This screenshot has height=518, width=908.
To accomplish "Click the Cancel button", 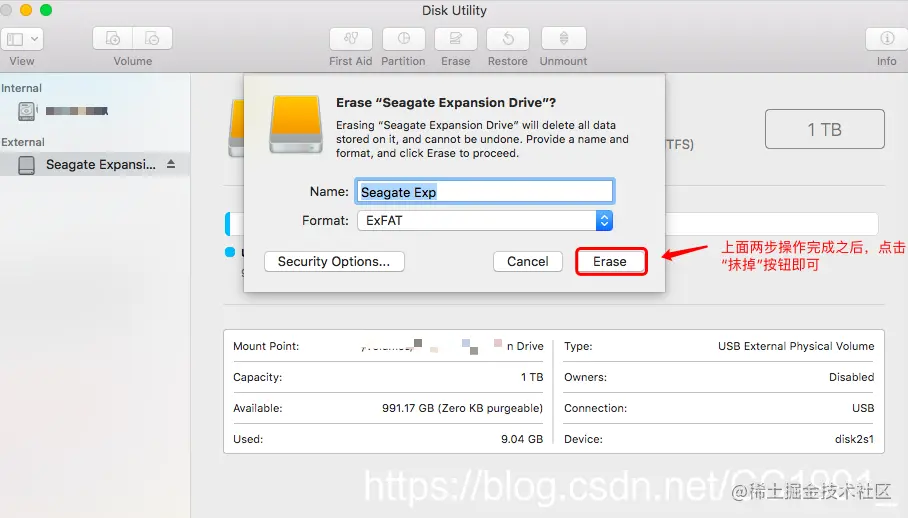I will (528, 262).
